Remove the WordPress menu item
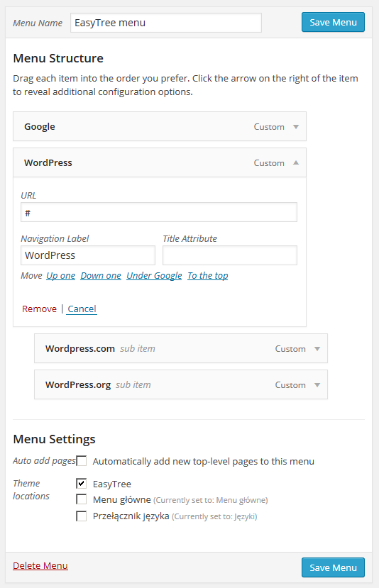This screenshot has width=379, height=588. [39, 309]
